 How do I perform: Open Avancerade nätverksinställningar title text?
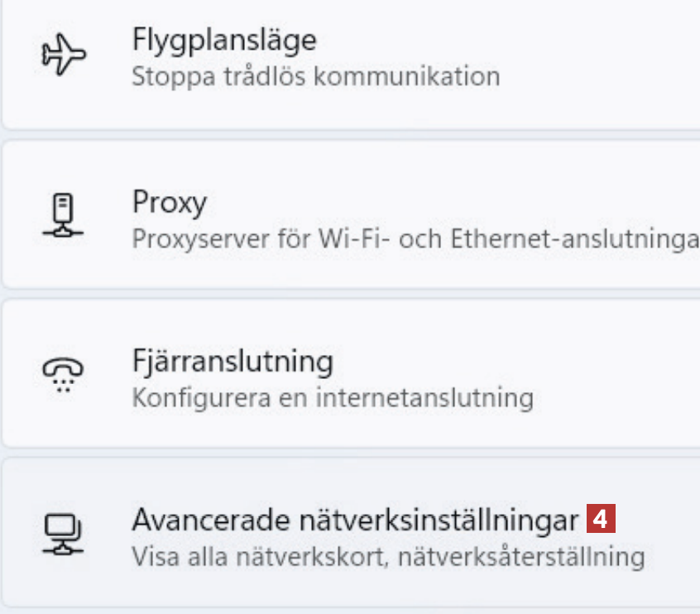tap(355, 520)
